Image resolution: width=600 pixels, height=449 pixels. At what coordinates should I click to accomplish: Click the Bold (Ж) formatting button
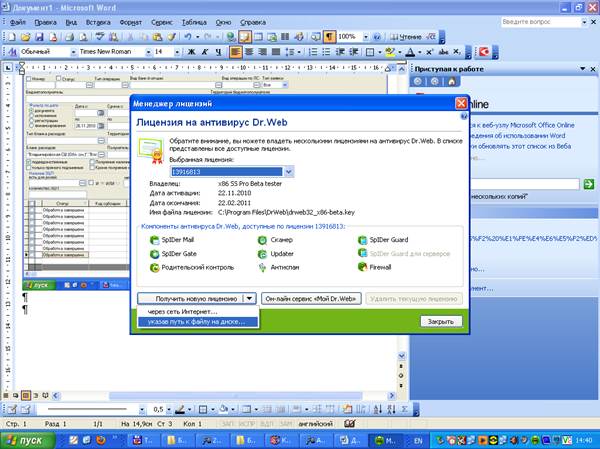click(x=191, y=52)
